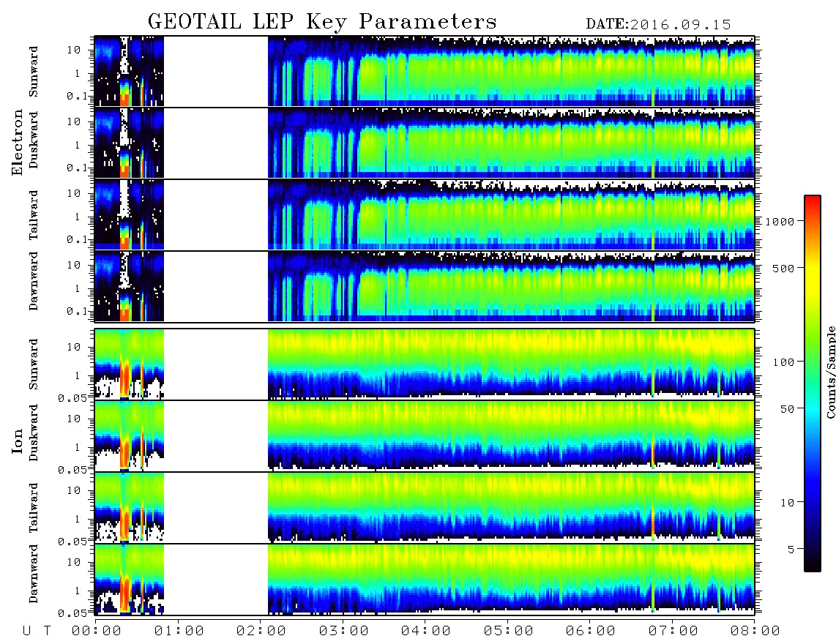Image resolution: width=836 pixels, height=644 pixels.
Task: Click the 50 color bar tick label
Action: click(x=787, y=409)
